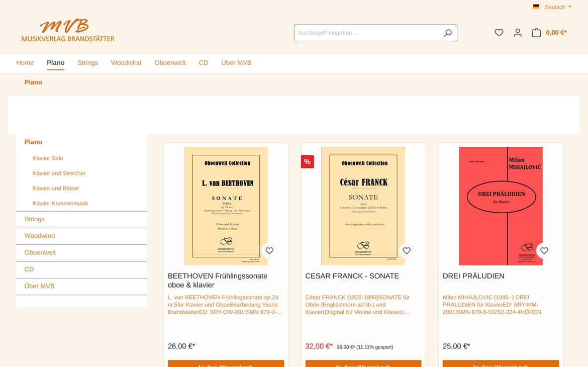Viewport: 588px width, 367px height.
Task: Open Klavier und Bläser subcategory
Action: [55, 188]
